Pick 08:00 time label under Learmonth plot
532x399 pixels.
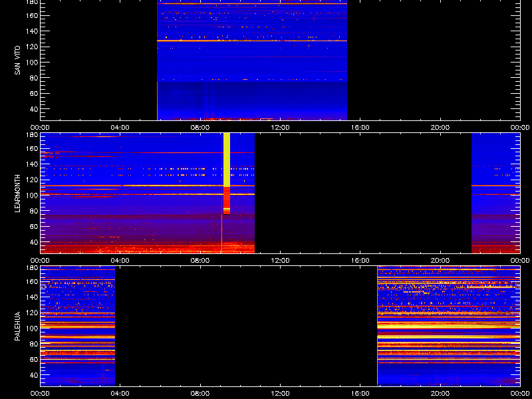tap(200, 261)
